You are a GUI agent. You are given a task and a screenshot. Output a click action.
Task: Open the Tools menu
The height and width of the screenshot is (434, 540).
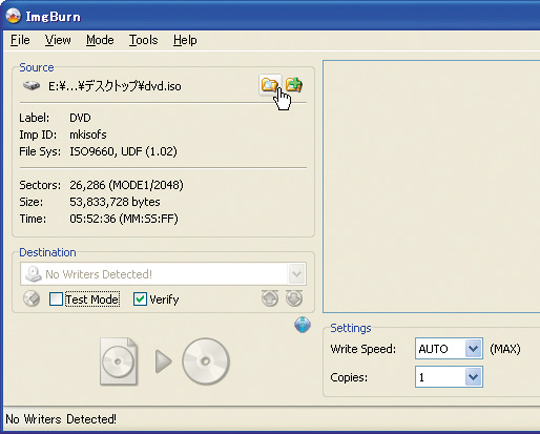tap(143, 40)
